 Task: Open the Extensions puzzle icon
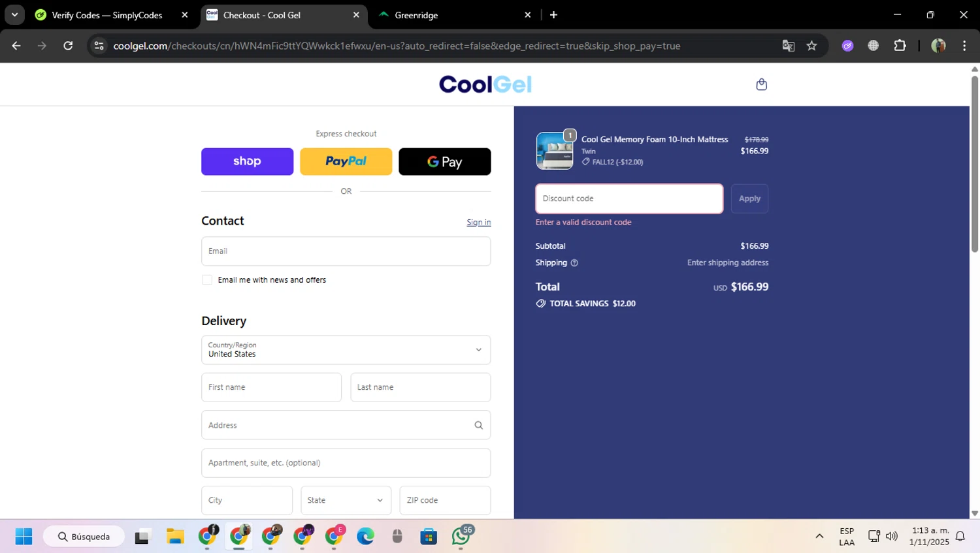click(x=900, y=46)
